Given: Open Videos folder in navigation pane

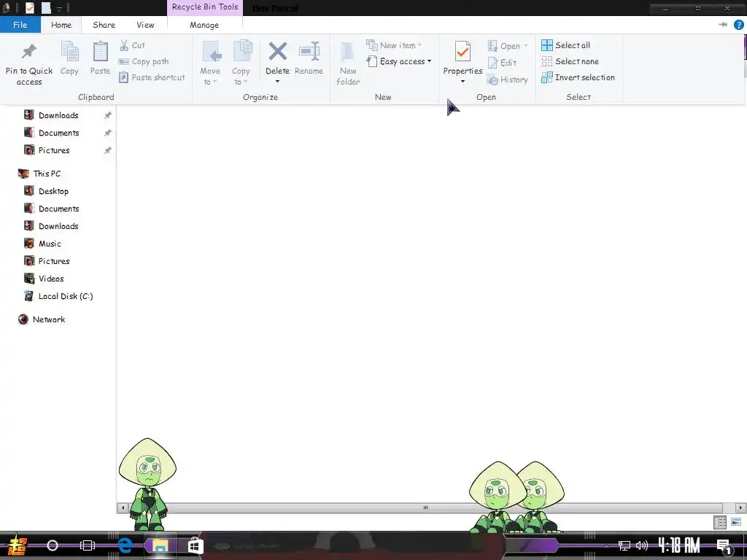Looking at the screenshot, I should coord(51,279).
